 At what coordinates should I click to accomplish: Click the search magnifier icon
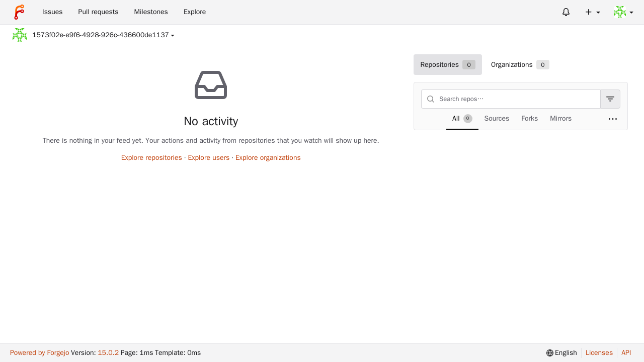[431, 99]
